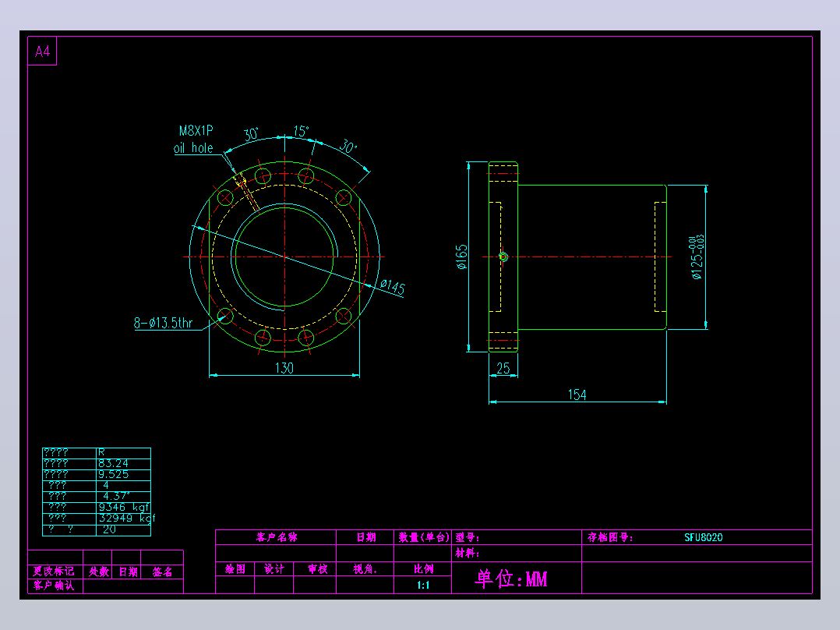Click the 154 overall length dimension
This screenshot has width=840, height=630.
tap(577, 395)
